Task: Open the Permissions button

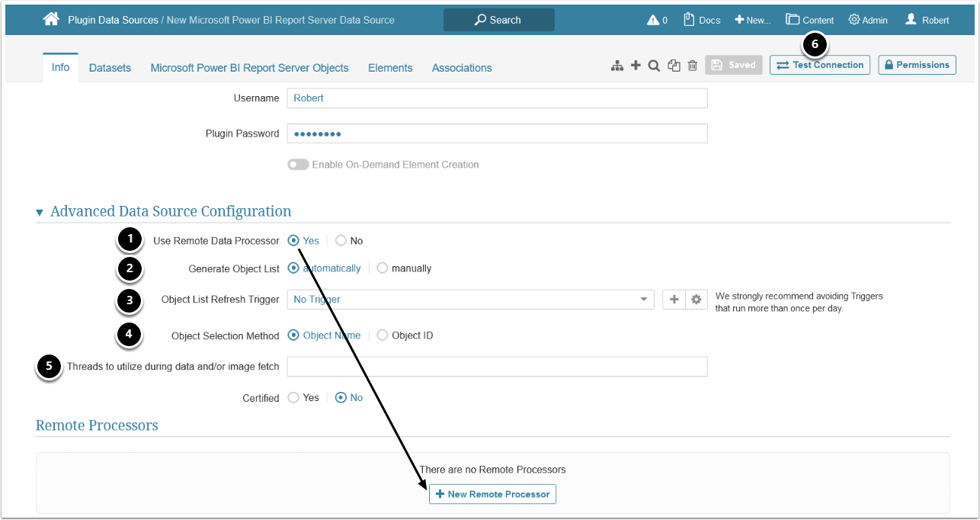Action: 918,65
